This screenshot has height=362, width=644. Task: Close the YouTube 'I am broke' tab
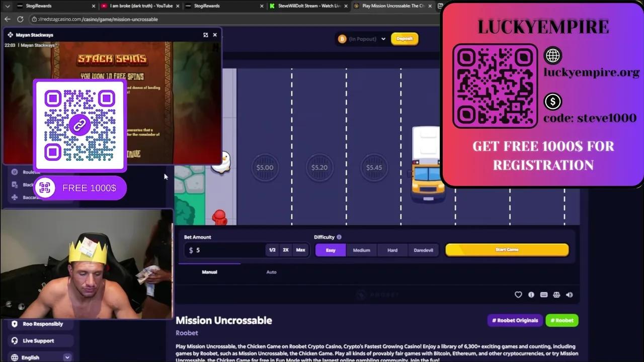click(178, 6)
